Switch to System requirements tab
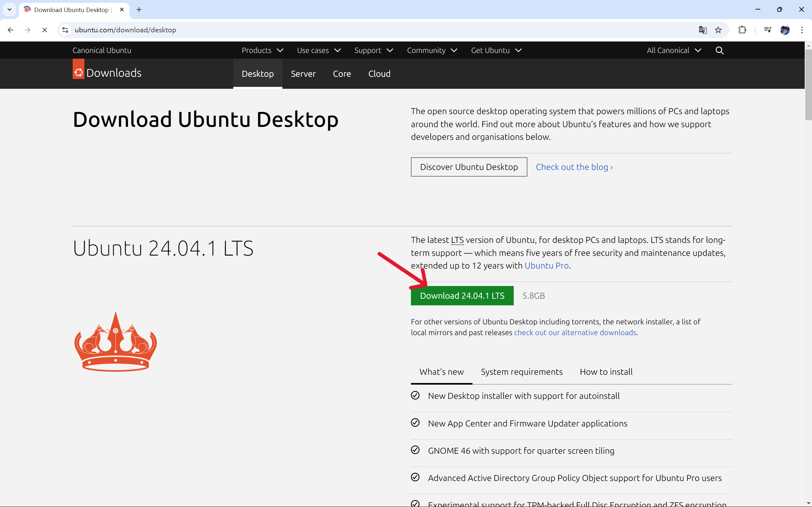This screenshot has width=812, height=507. point(521,372)
